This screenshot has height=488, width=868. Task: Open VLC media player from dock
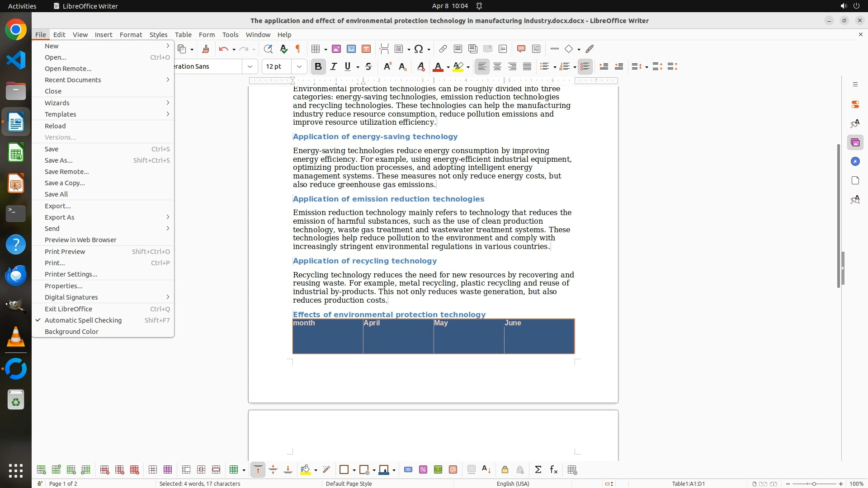[x=16, y=337]
